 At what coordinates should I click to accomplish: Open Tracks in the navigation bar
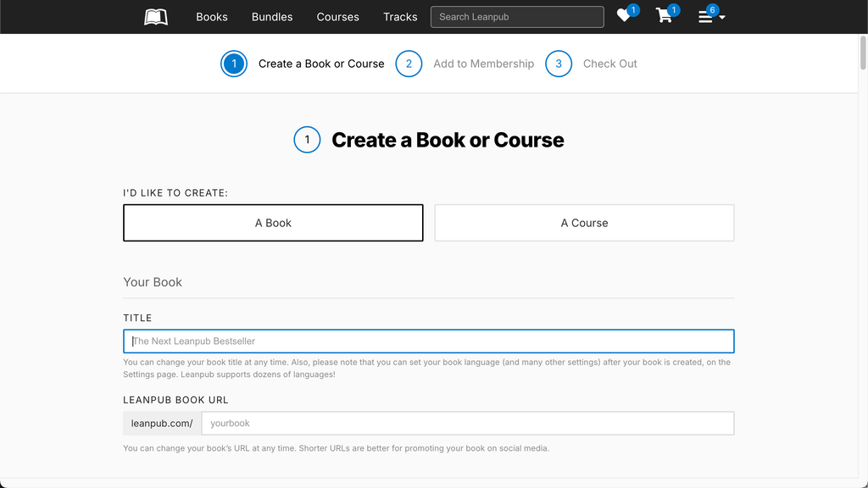pos(400,17)
